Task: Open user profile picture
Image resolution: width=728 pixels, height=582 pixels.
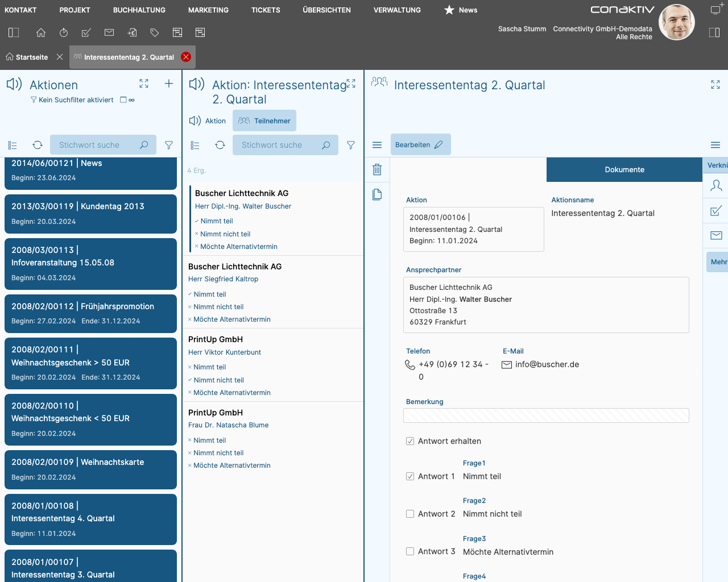Action: coord(677,22)
